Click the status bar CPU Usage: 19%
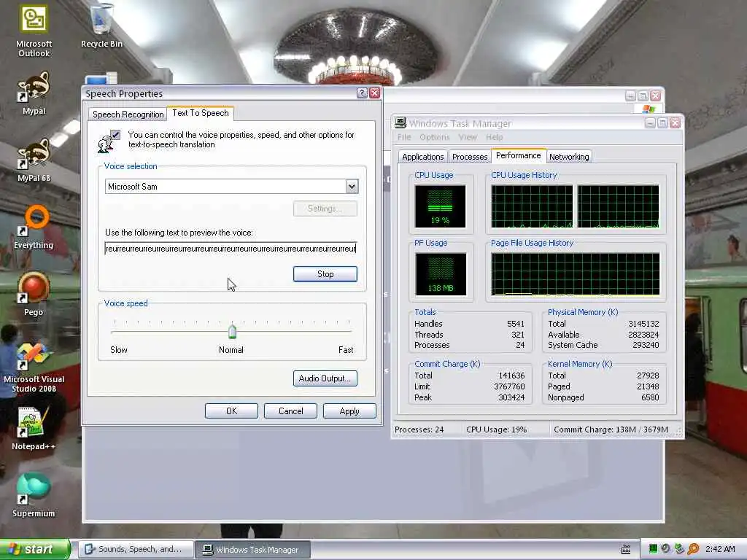Screen dimensions: 747x560 [x=496, y=429]
